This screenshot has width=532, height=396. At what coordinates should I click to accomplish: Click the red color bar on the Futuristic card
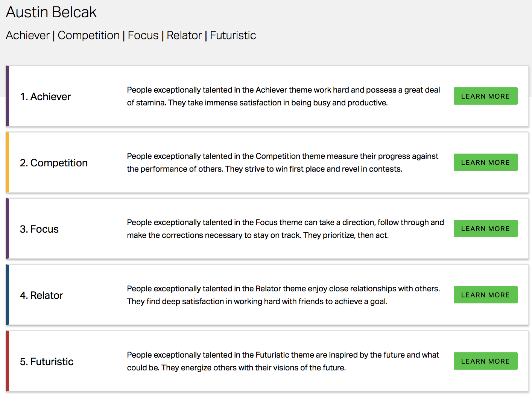8,361
